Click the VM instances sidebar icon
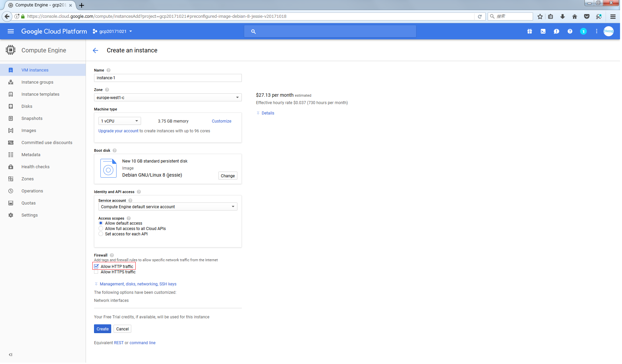622x364 pixels. point(11,70)
